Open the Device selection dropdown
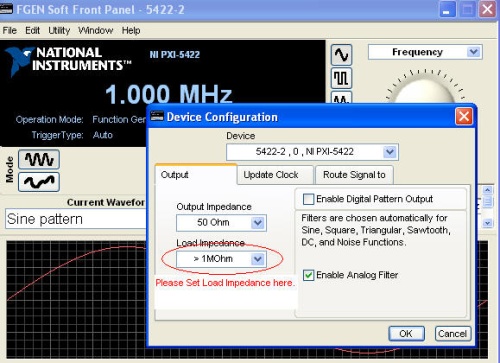The width and height of the screenshot is (500, 363). pos(390,152)
